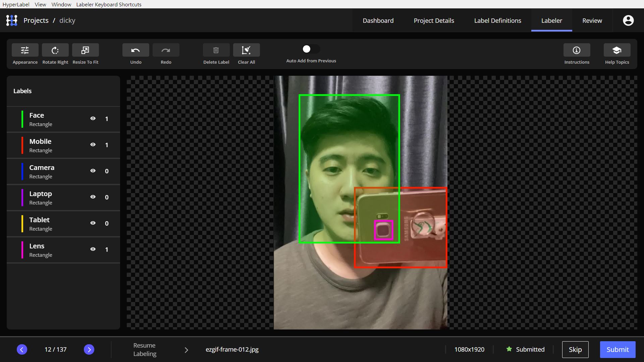Click the Delete Label trash icon

pyautogui.click(x=216, y=50)
